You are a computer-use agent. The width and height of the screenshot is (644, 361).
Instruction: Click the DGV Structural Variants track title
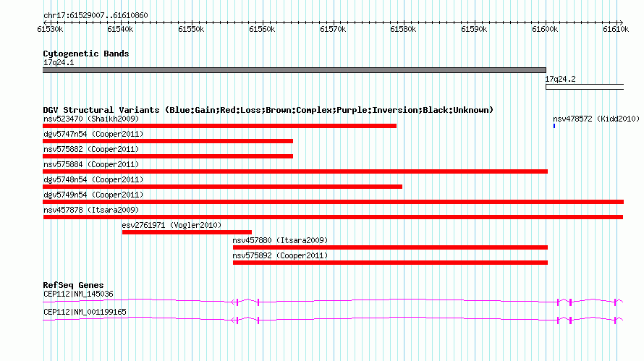pos(268,110)
